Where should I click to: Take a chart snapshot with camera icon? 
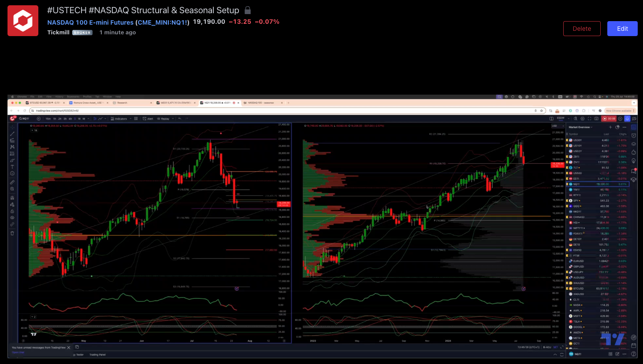click(x=596, y=118)
